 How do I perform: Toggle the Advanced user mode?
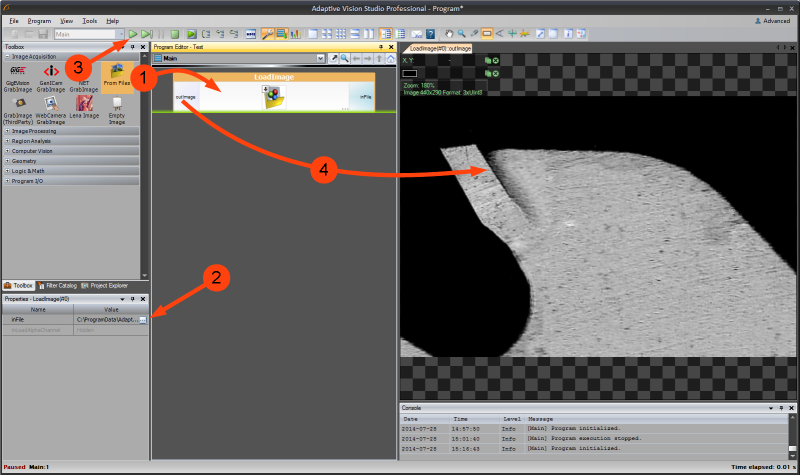[770, 20]
